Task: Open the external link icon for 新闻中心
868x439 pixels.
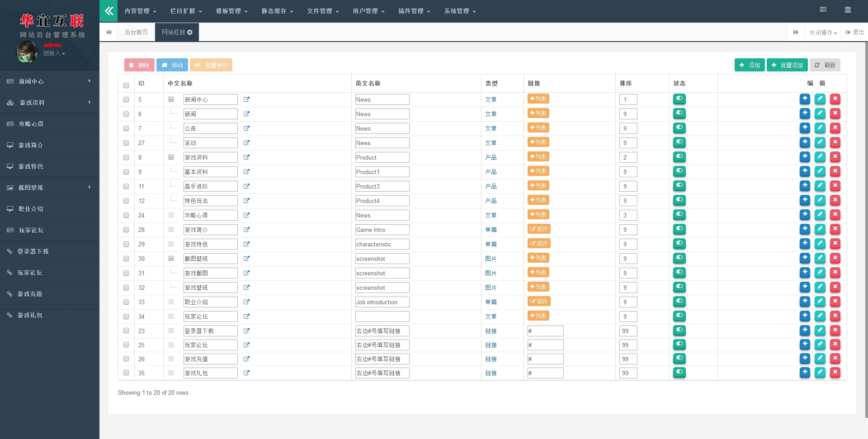Action: point(246,99)
